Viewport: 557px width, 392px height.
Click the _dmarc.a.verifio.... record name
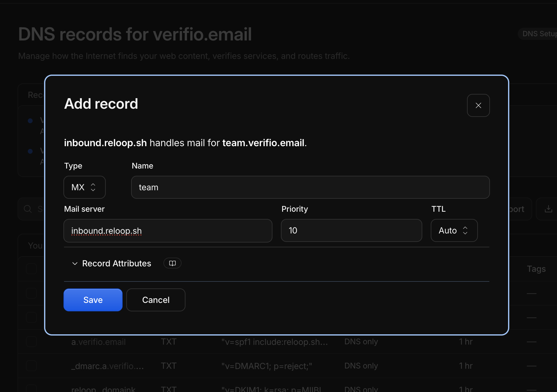pyautogui.click(x=108, y=366)
